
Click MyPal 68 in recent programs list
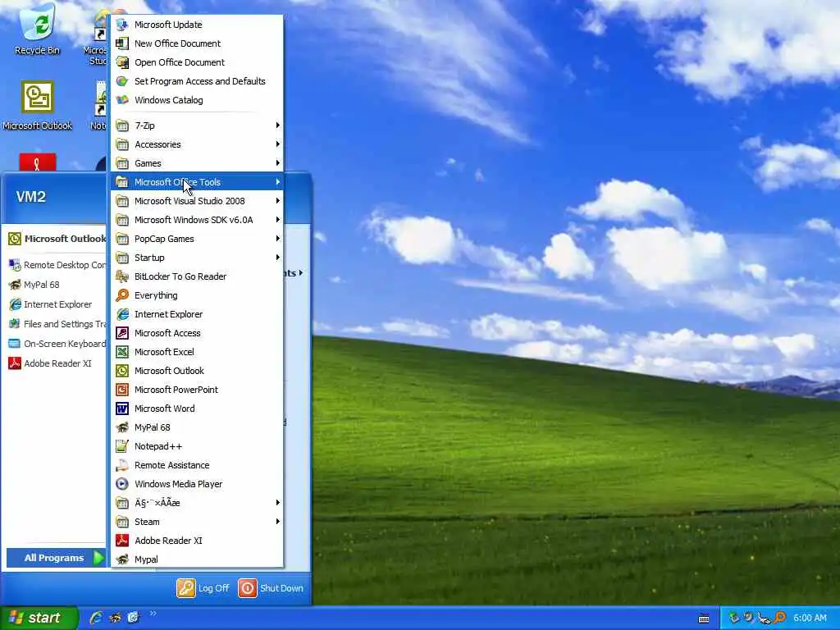pos(57,285)
